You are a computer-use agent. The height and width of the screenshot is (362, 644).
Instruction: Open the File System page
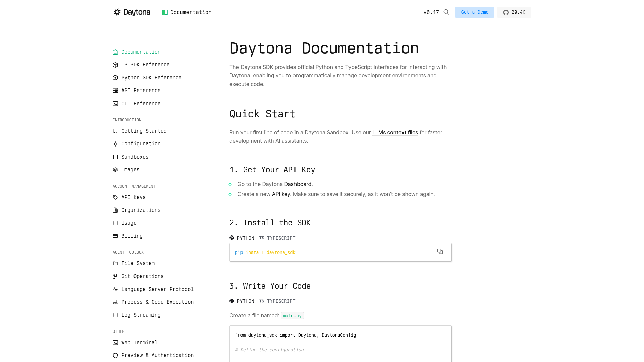pyautogui.click(x=138, y=263)
